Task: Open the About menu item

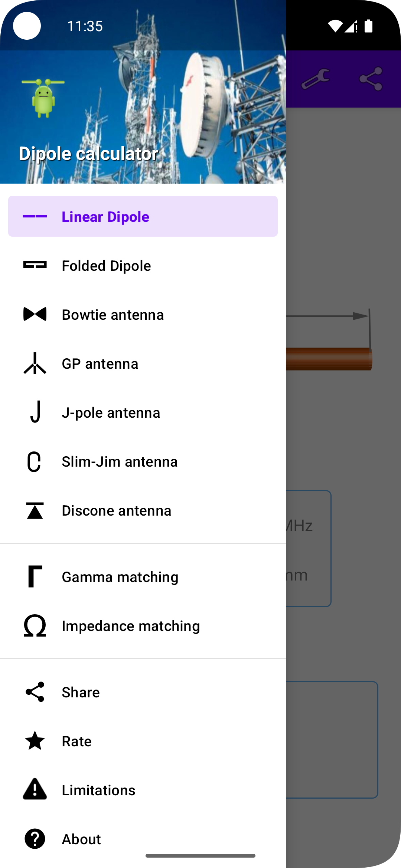Action: click(x=143, y=839)
